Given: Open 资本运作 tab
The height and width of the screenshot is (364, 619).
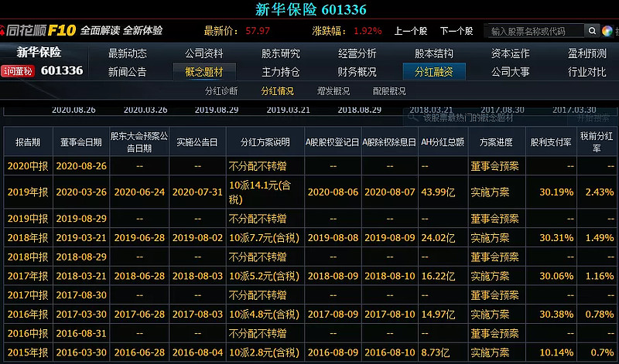Looking at the screenshot, I should click(x=511, y=53).
